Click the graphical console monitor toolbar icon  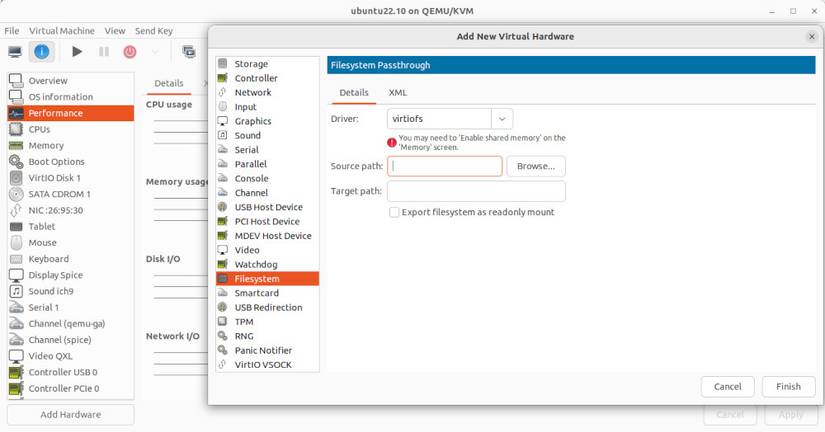(x=15, y=52)
